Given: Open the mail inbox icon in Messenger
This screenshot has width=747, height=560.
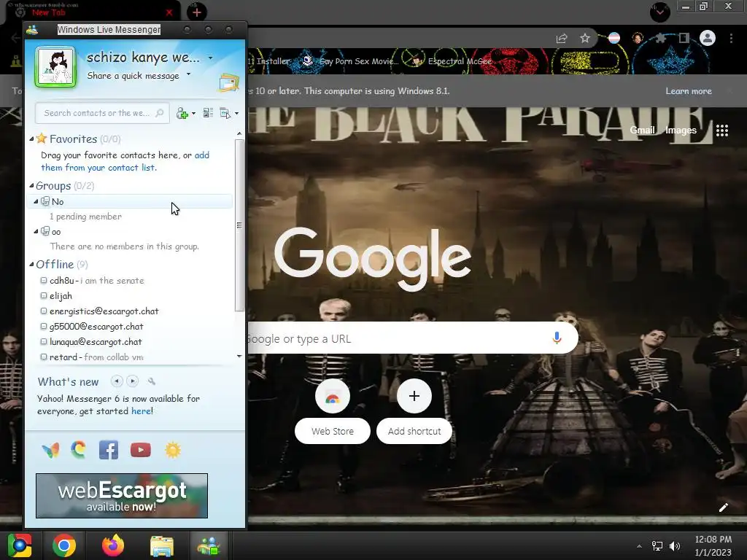Looking at the screenshot, I should tap(228, 83).
